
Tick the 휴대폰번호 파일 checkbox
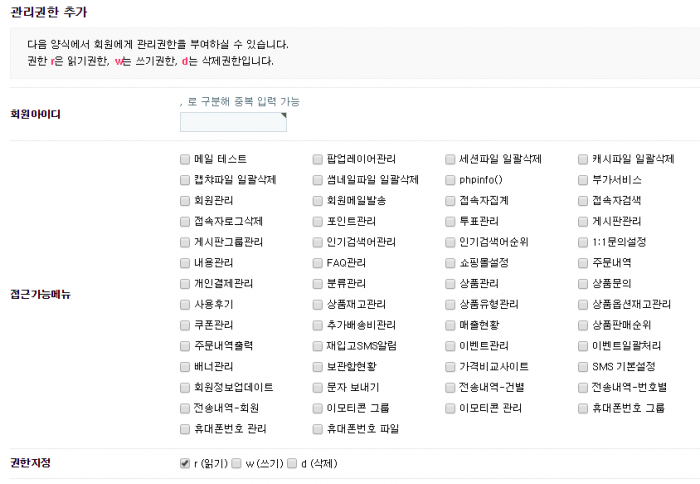click(x=318, y=428)
